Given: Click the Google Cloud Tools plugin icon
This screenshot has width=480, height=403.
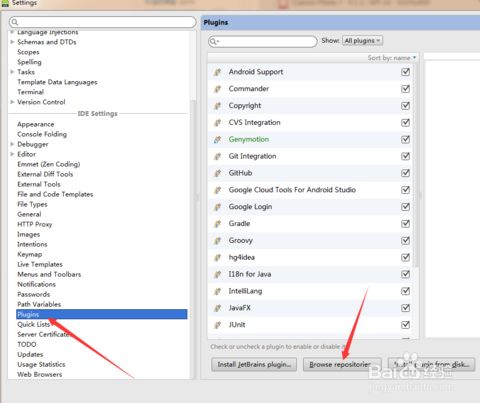Looking at the screenshot, I should point(218,190).
